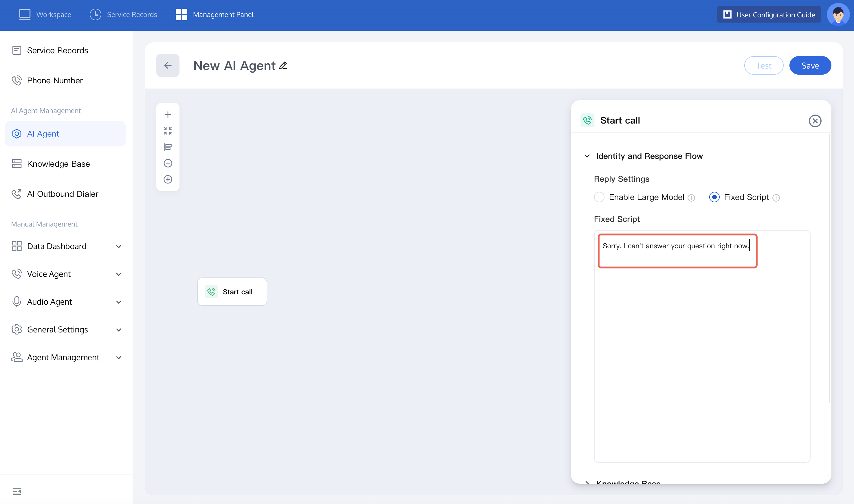Open Knowledge Base in the sidebar

[x=58, y=164]
